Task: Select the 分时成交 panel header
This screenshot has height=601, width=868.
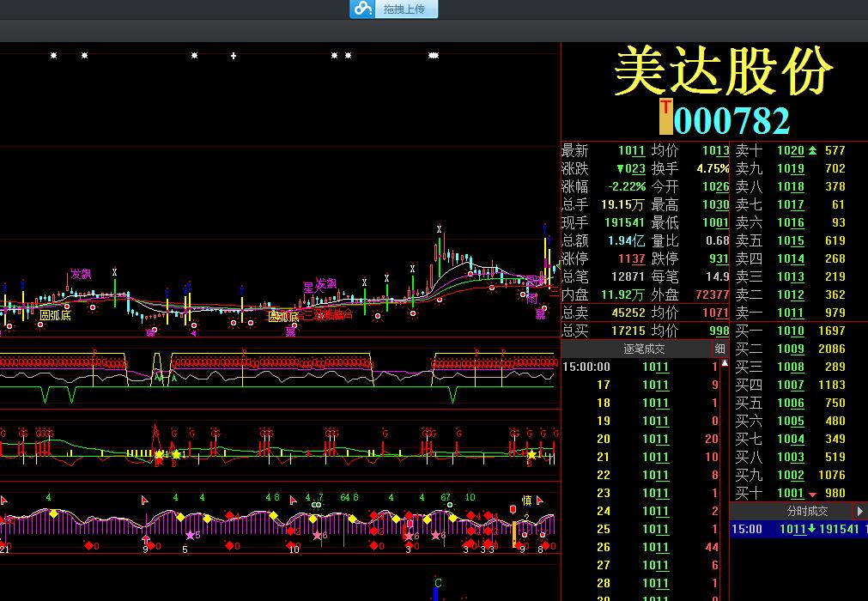Action: 807,511
